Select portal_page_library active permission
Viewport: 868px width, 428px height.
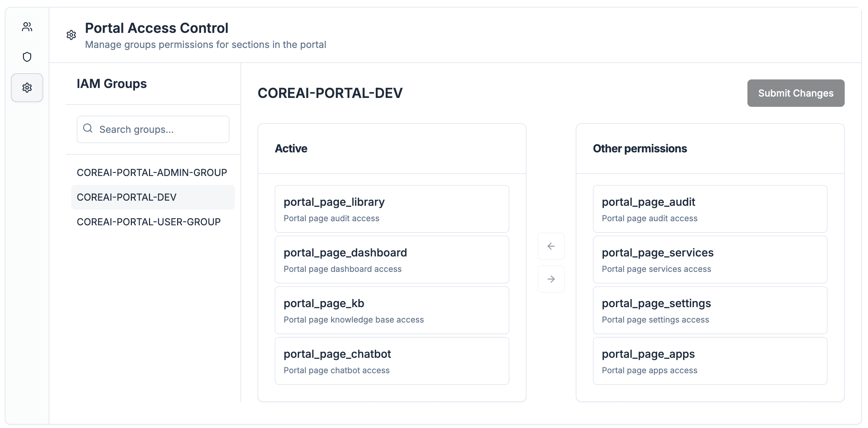tap(392, 209)
